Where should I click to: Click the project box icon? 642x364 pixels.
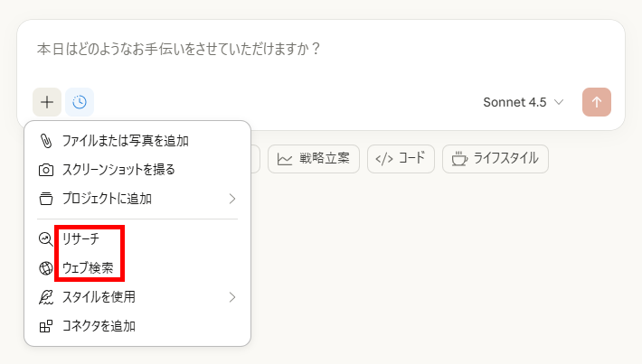point(46,199)
